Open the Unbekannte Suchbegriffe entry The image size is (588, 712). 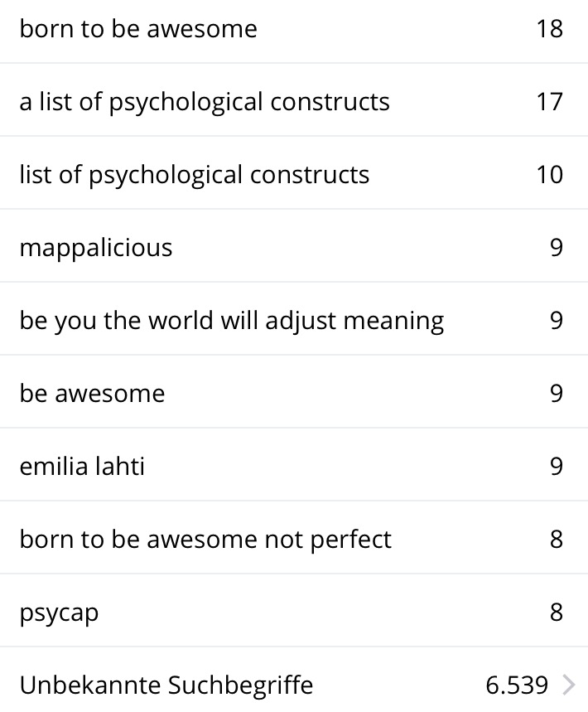coord(166,685)
